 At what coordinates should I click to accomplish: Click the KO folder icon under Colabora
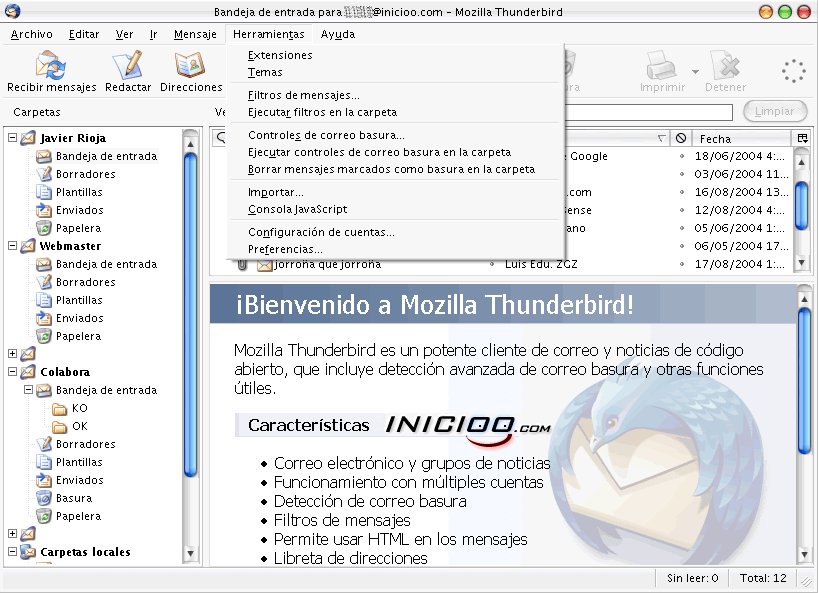click(59, 408)
